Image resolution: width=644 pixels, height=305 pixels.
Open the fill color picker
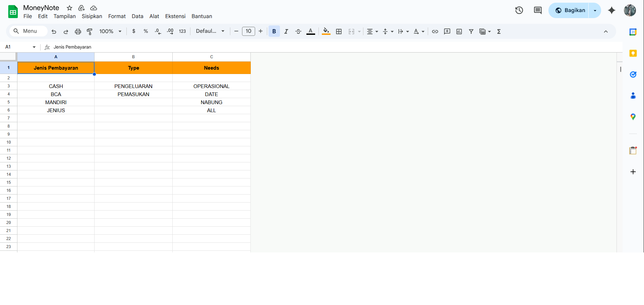326,31
